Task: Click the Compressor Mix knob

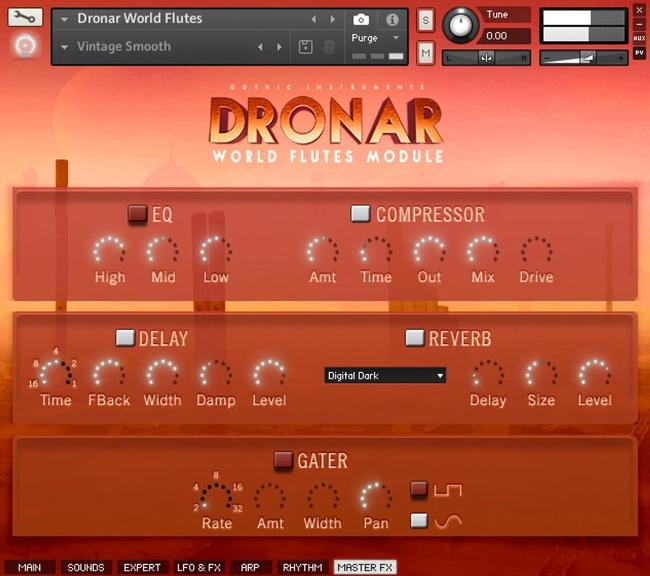Action: (x=483, y=251)
